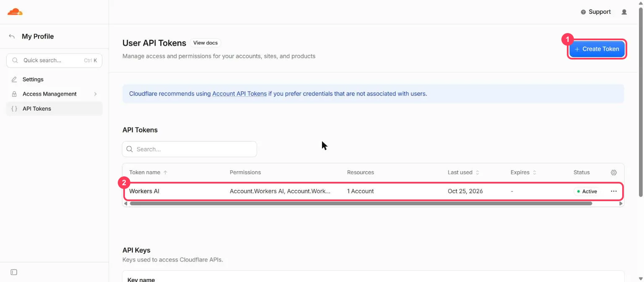
Task: Focus the Quick search field
Action: click(x=55, y=60)
